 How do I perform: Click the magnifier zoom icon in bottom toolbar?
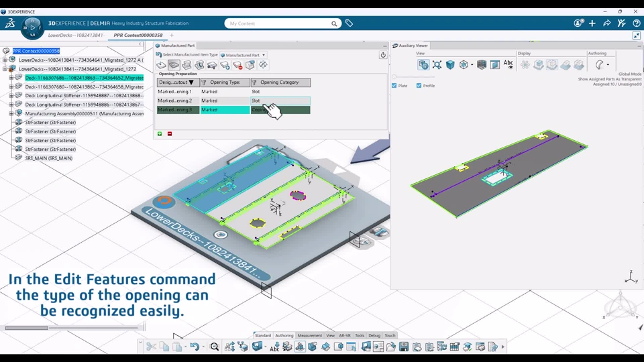pos(215,347)
